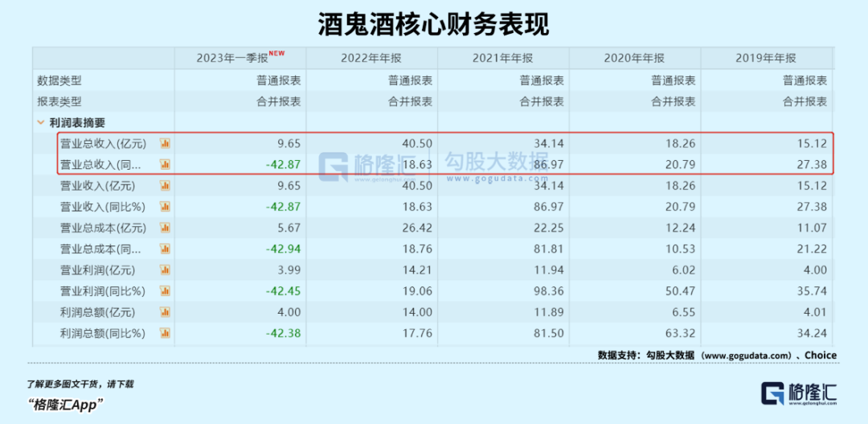Select the 2023年一季报 column header
The image size is (868, 424).
[x=240, y=58]
